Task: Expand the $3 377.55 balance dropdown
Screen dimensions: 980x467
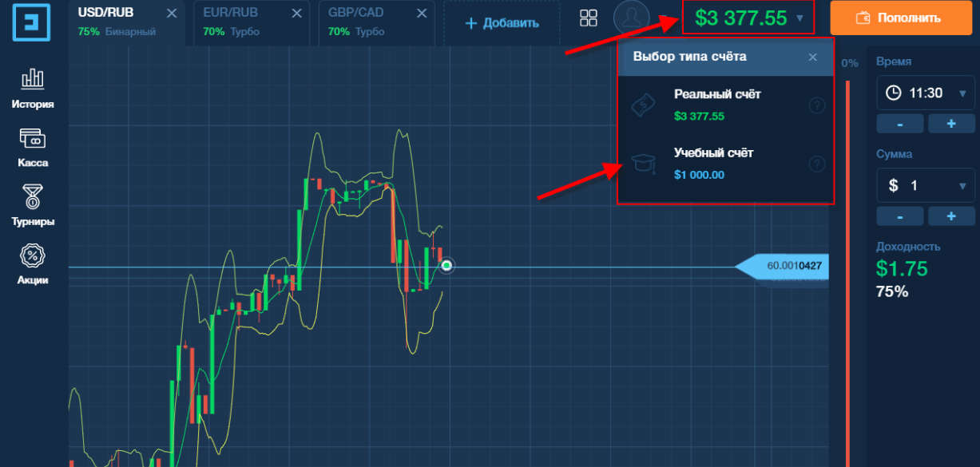Action: click(748, 18)
